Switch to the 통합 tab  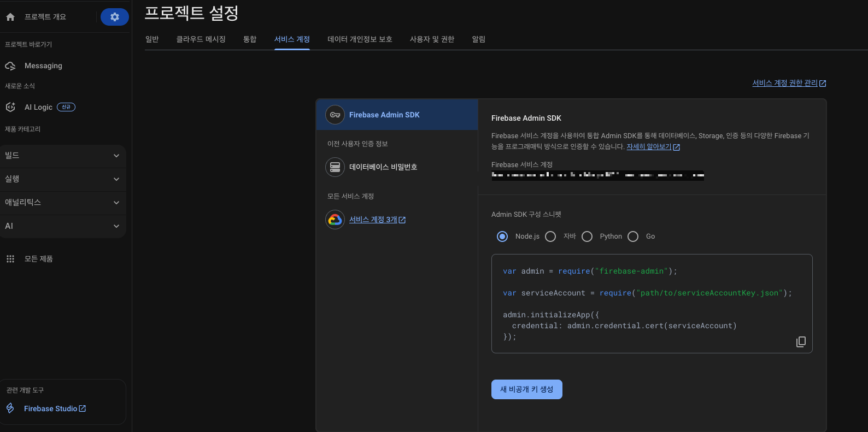250,39
